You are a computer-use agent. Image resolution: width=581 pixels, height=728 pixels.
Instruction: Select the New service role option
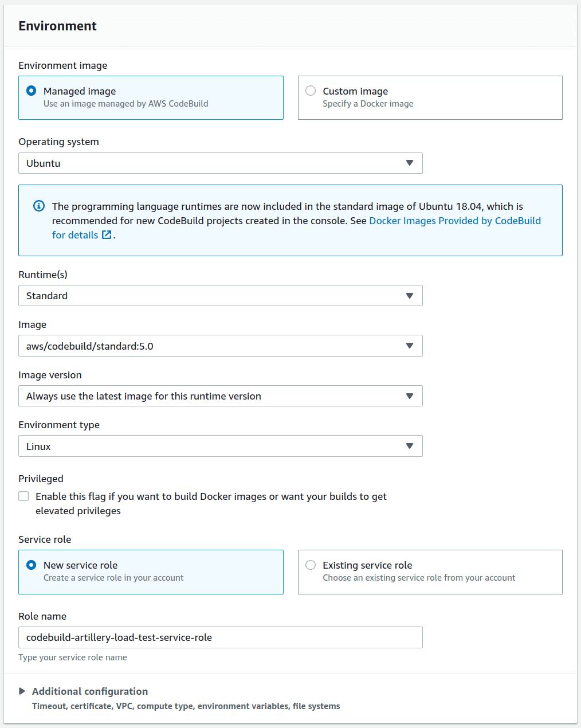(x=32, y=565)
